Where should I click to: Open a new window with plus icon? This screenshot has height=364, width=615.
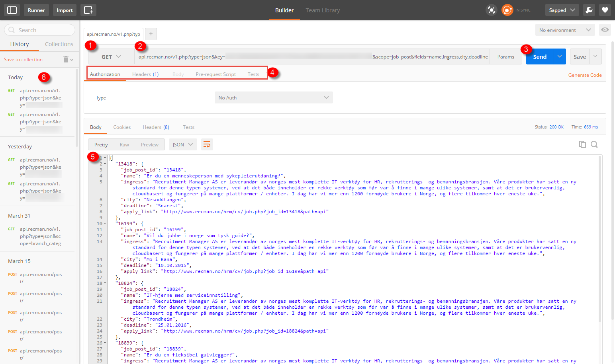tap(88, 10)
